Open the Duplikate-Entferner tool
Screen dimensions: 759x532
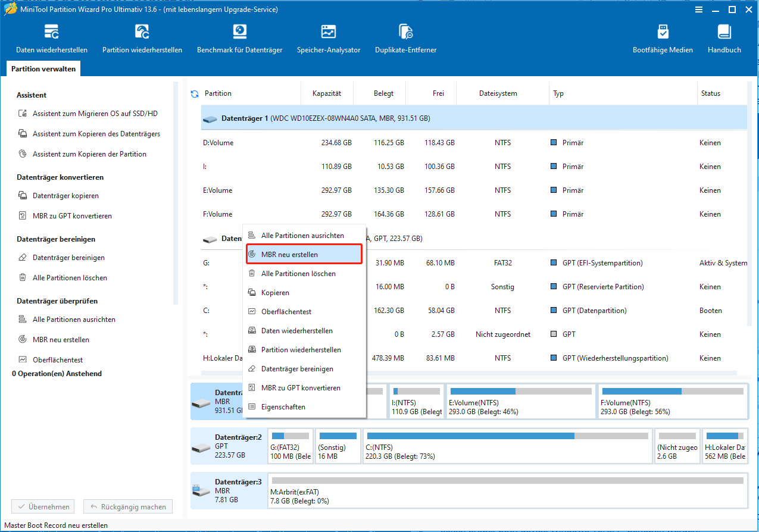click(x=405, y=39)
